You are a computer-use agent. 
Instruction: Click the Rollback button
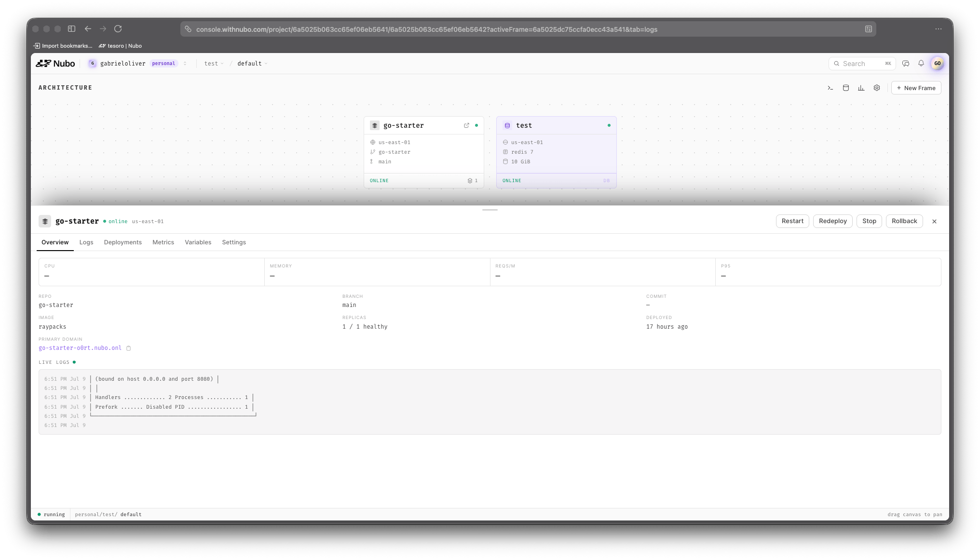pos(904,221)
